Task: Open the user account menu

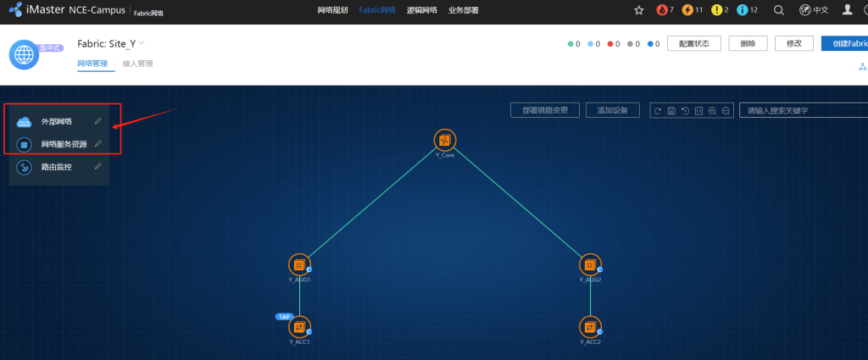Action: pyautogui.click(x=847, y=10)
